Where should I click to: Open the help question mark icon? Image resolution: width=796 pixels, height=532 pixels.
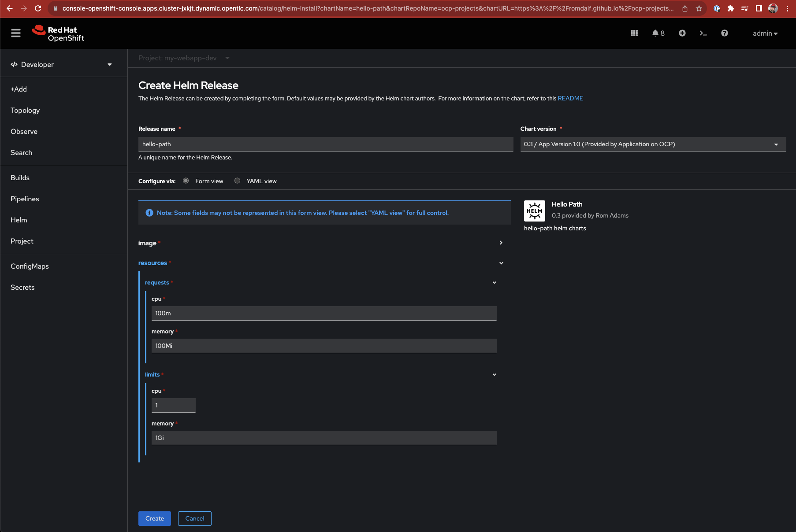click(x=724, y=33)
